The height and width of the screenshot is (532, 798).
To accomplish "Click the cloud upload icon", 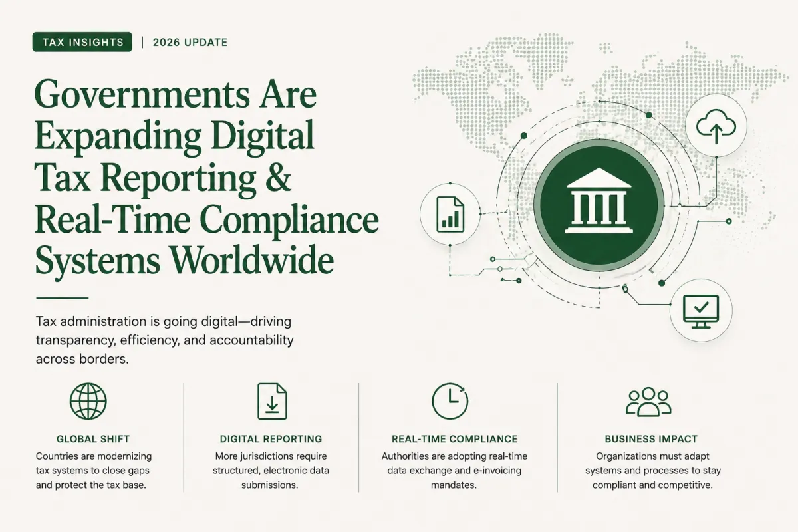I will tap(716, 125).
